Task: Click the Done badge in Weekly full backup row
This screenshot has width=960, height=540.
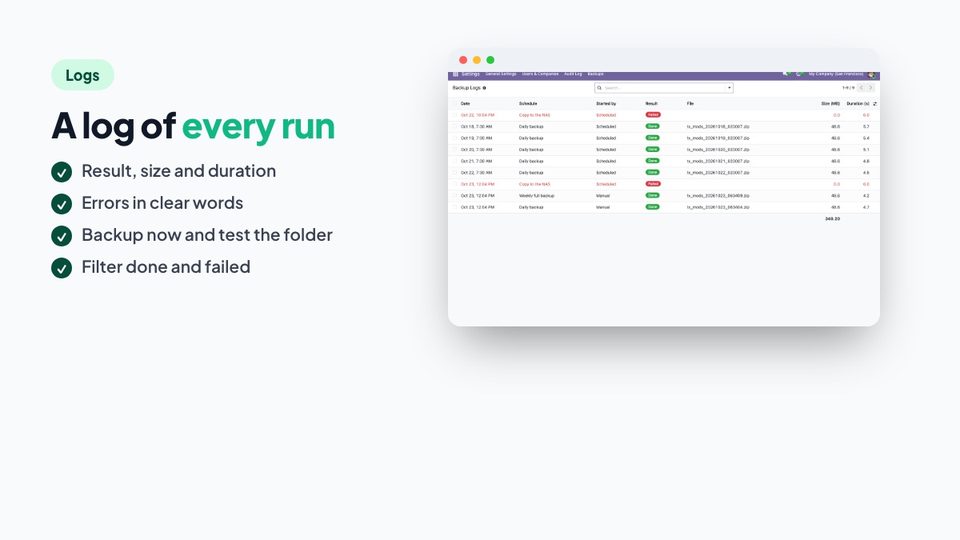Action: pos(652,196)
